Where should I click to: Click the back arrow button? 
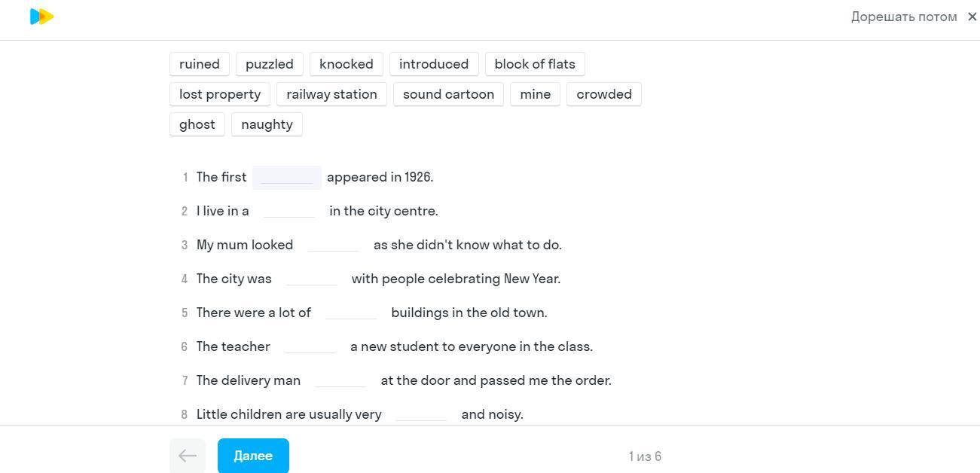188,456
